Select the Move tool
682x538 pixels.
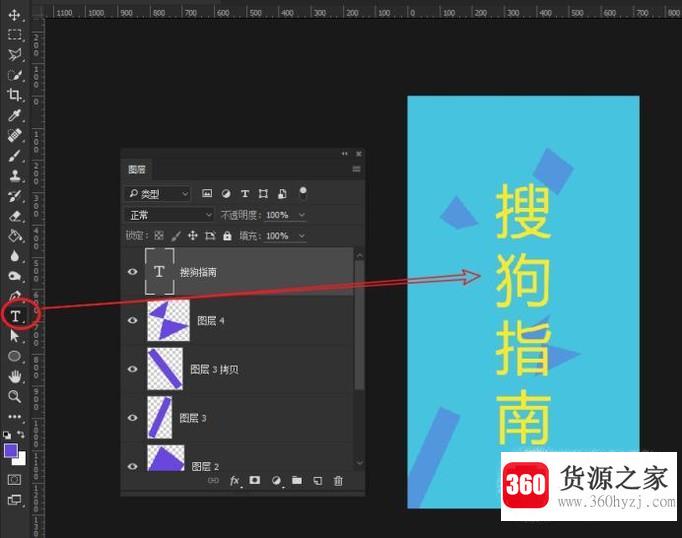[14, 15]
